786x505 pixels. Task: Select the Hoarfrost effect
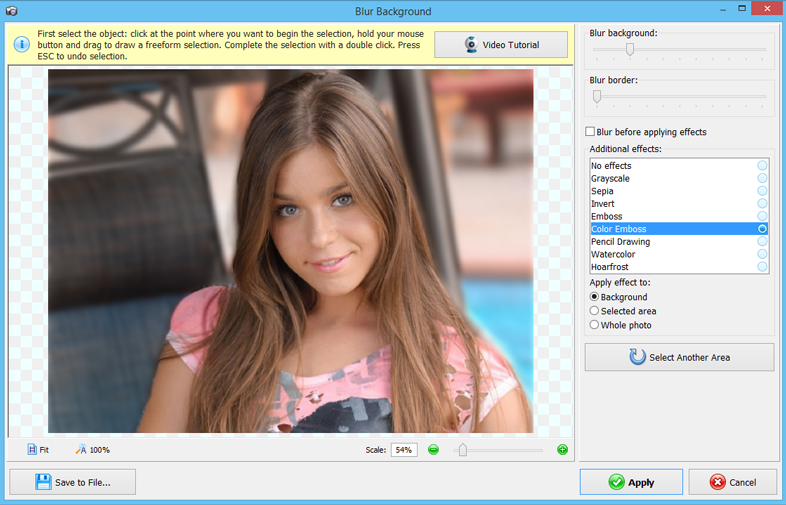679,267
